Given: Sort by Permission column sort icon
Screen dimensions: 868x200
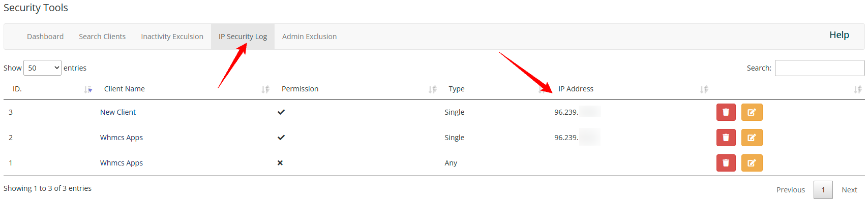Looking at the screenshot, I should pos(433,89).
